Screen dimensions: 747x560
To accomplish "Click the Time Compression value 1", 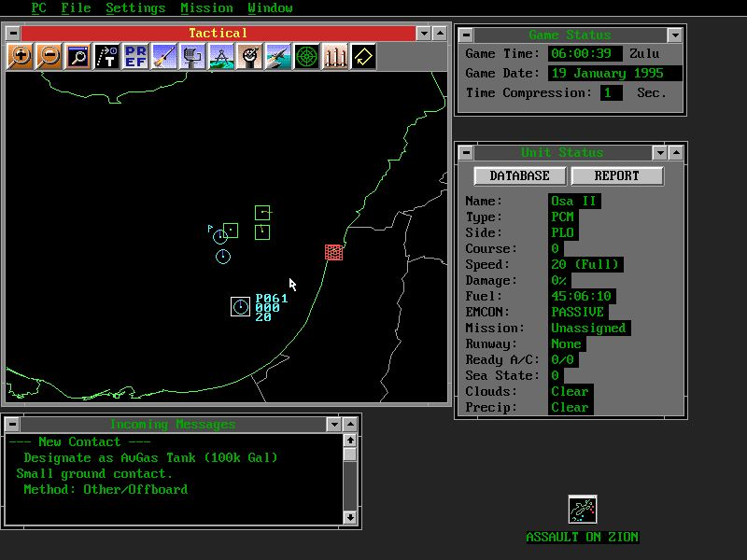I will pyautogui.click(x=611, y=92).
